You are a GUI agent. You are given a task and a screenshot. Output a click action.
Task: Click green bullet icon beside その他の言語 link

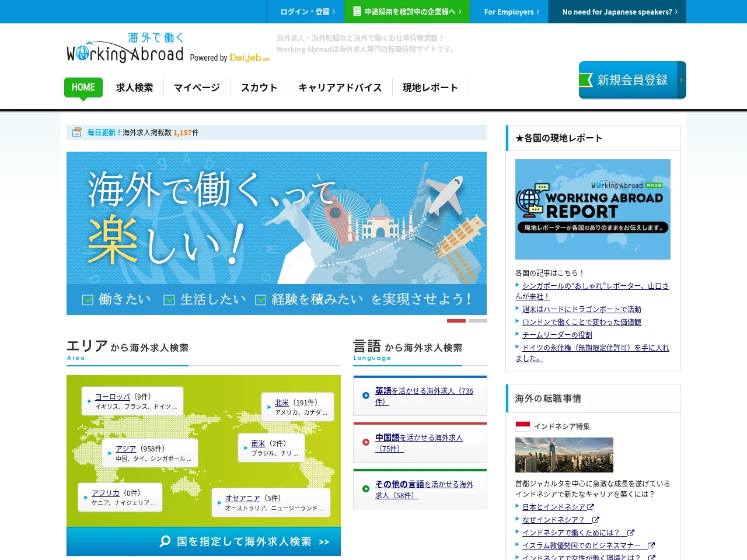tap(366, 489)
